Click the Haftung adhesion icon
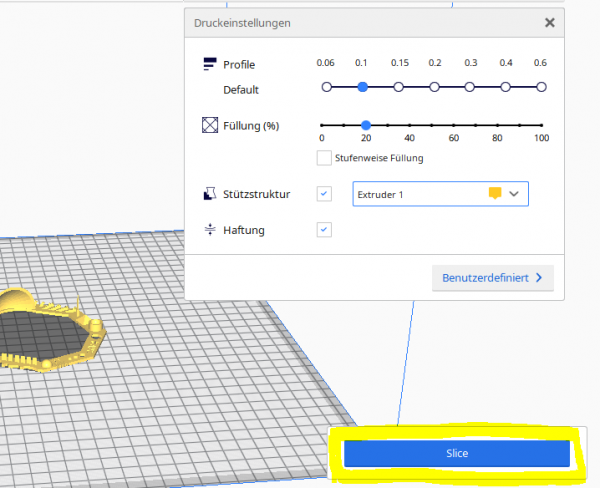Image resolution: width=600 pixels, height=488 pixels. coord(210,229)
